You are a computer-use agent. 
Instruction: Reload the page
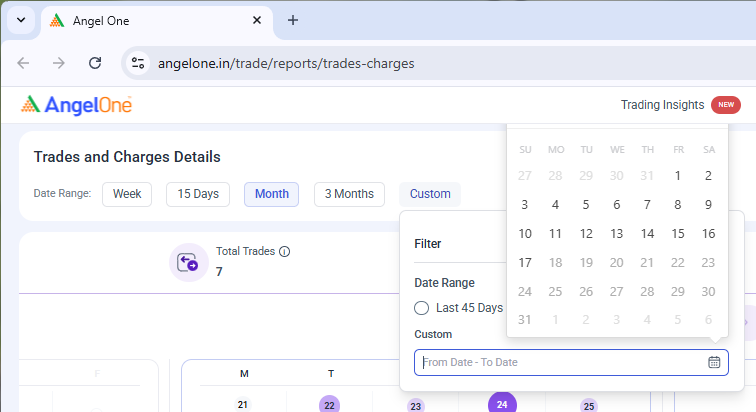click(95, 63)
